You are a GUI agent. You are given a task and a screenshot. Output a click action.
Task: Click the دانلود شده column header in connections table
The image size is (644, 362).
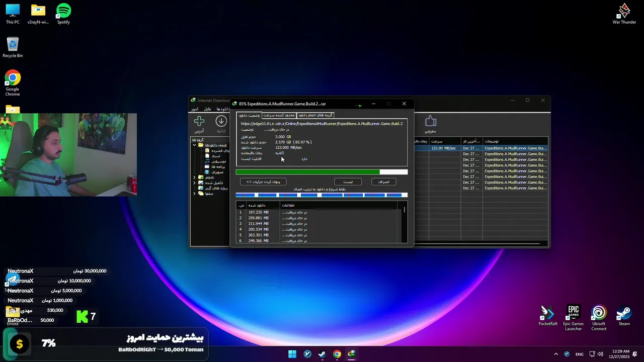pos(263,205)
